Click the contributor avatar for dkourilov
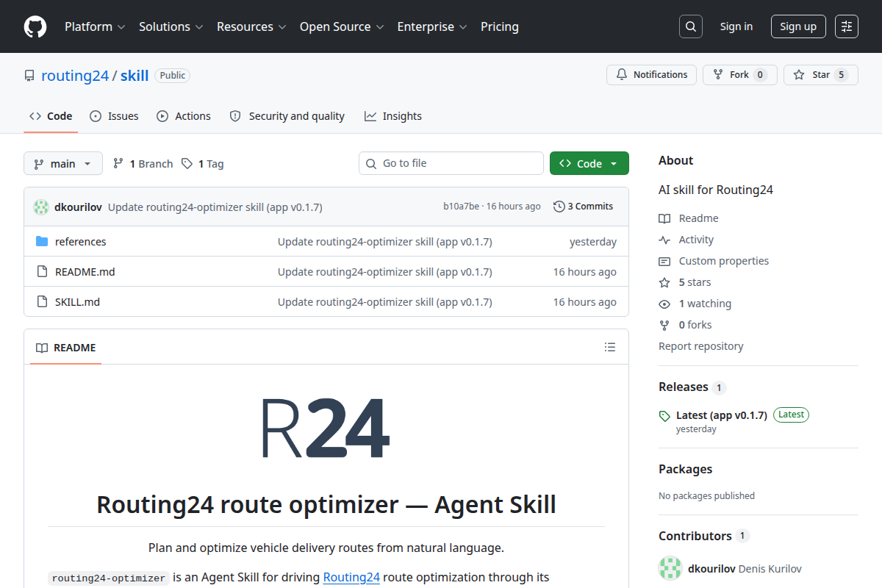 (670, 569)
